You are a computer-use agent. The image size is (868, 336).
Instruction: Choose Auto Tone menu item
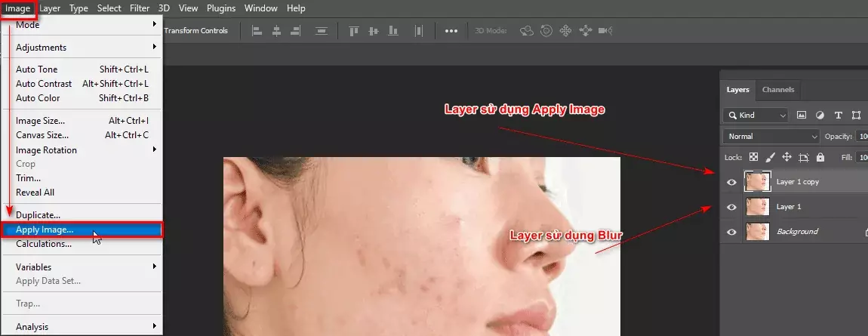click(82, 69)
